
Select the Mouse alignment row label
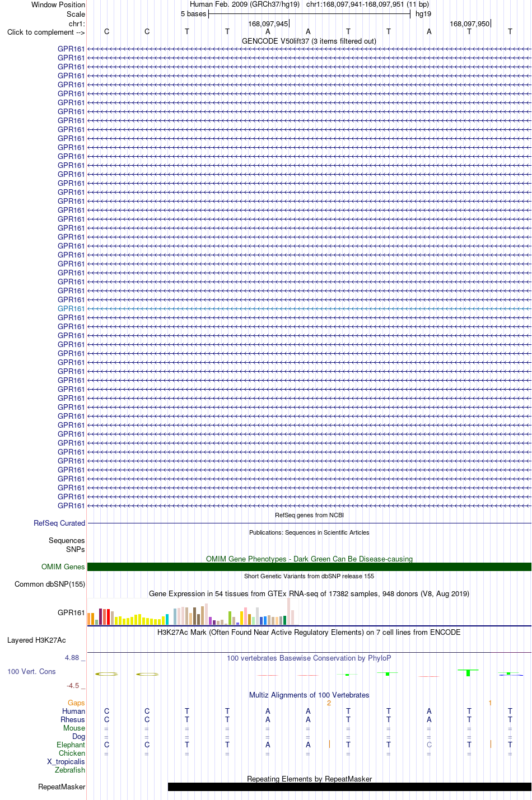tap(74, 728)
